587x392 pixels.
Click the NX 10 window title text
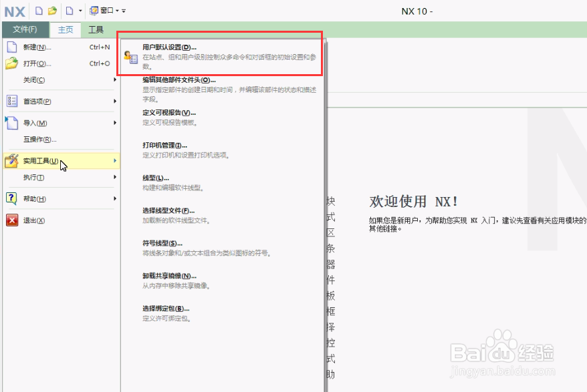tap(417, 11)
